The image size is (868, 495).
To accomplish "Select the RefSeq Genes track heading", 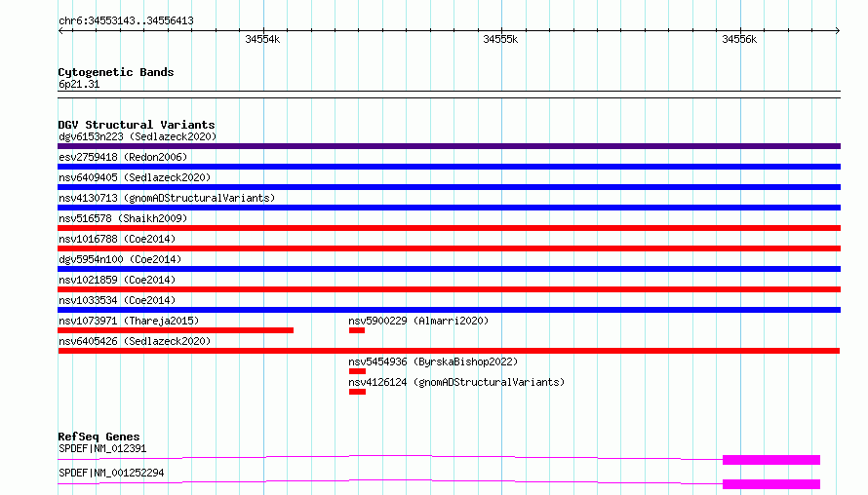I will point(99,437).
